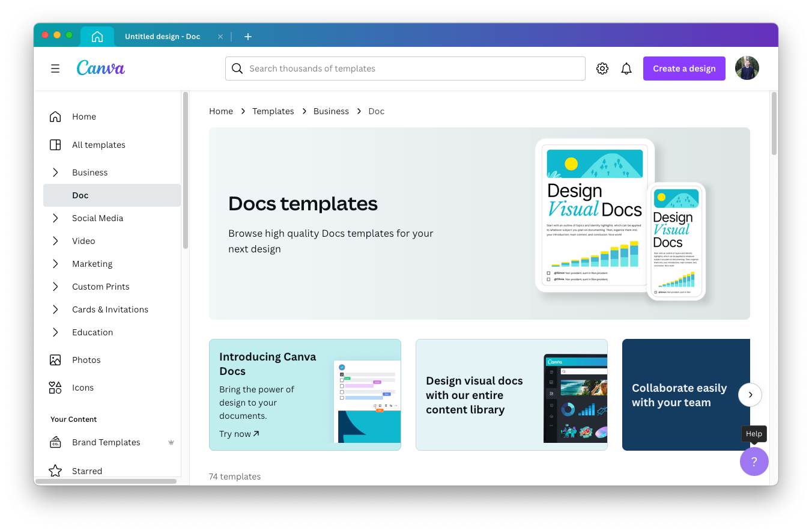This screenshot has height=530, width=812.
Task: Expand the Business category chevron
Action: pyautogui.click(x=55, y=172)
